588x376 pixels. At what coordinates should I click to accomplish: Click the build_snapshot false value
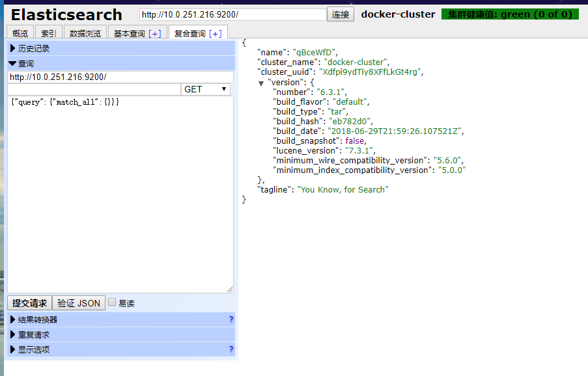[x=355, y=141]
